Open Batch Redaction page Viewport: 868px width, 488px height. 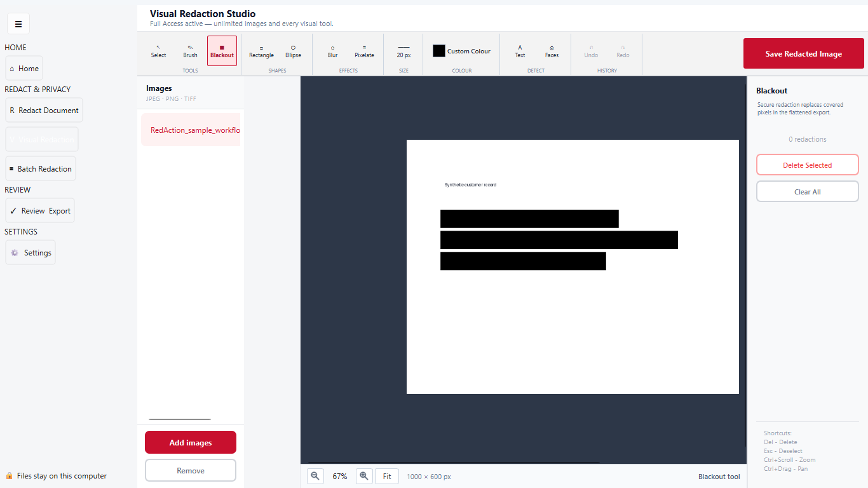tap(41, 168)
